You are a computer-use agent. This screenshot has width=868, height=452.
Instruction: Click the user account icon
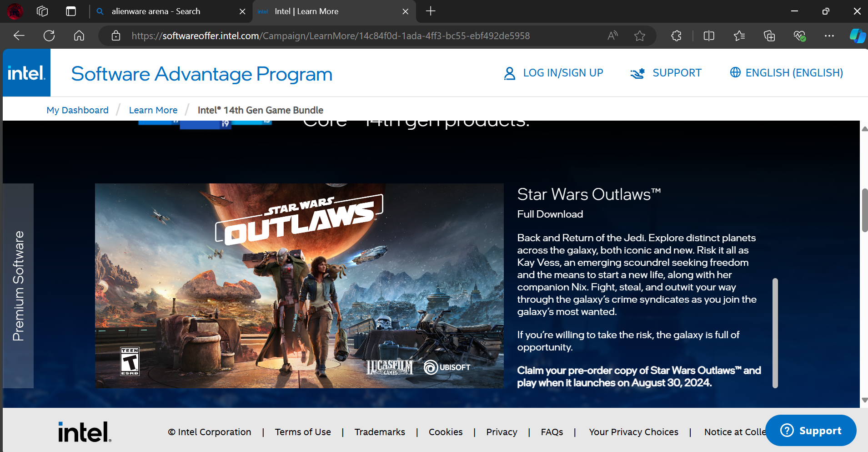[510, 73]
